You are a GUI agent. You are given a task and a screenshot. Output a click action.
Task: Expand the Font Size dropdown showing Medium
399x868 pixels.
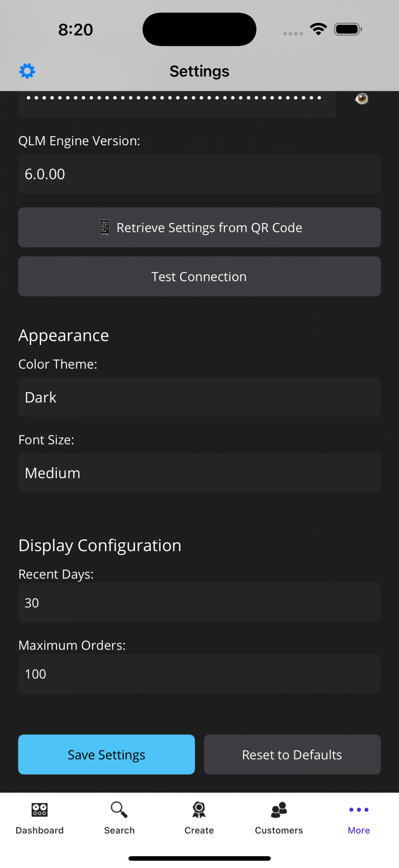pos(199,473)
